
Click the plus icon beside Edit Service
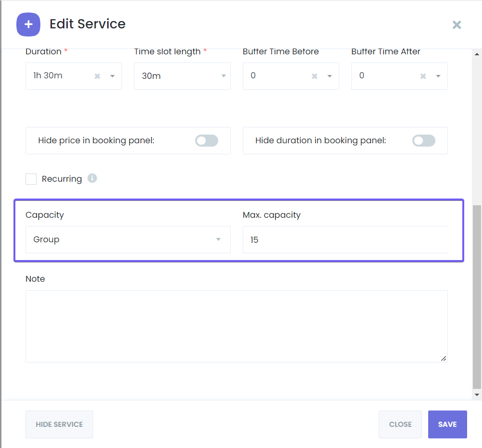point(28,24)
